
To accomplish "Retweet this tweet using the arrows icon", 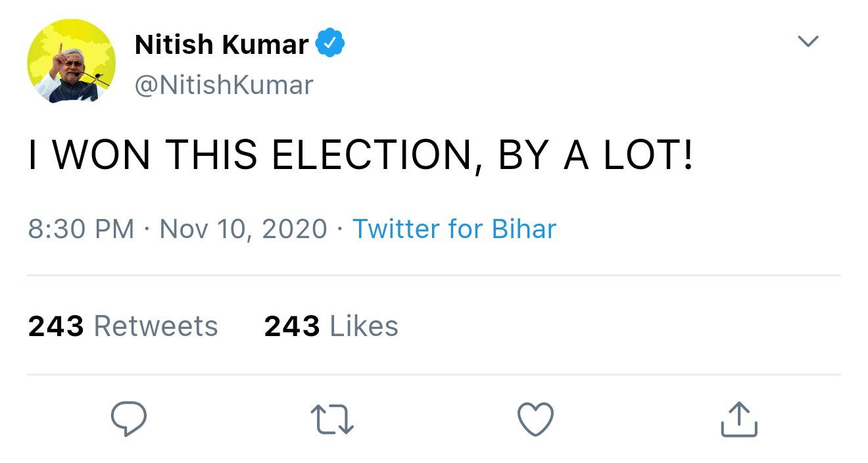I will tap(332, 419).
